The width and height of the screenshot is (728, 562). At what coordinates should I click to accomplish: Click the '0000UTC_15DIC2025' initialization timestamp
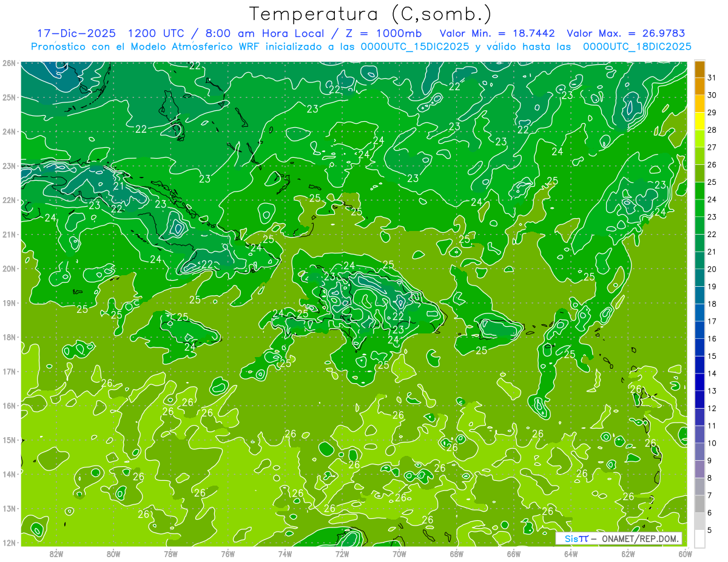(x=414, y=47)
